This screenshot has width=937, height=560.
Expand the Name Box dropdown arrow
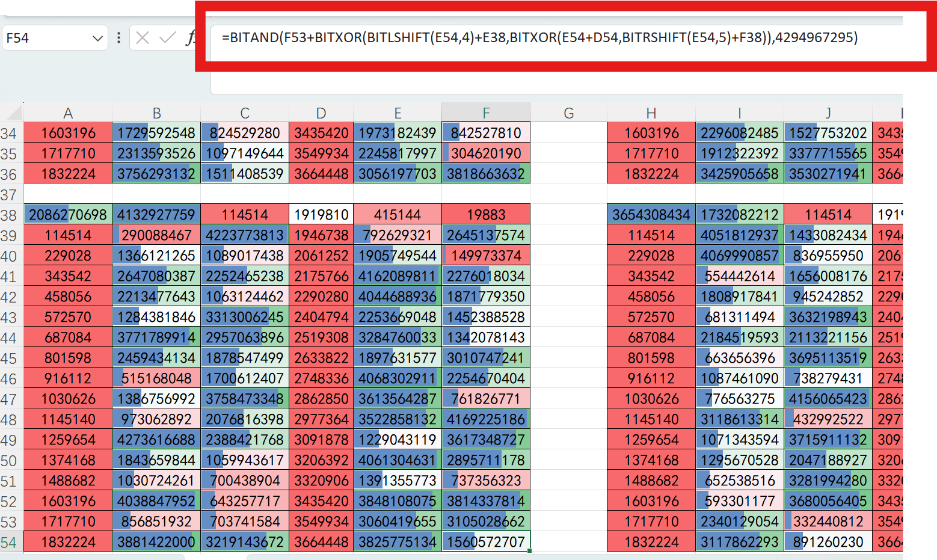click(x=97, y=38)
